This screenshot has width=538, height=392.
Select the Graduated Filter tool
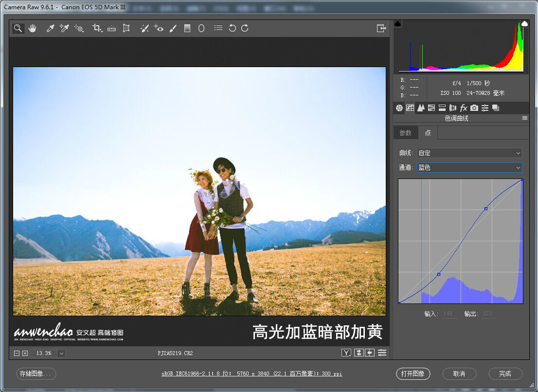click(187, 28)
